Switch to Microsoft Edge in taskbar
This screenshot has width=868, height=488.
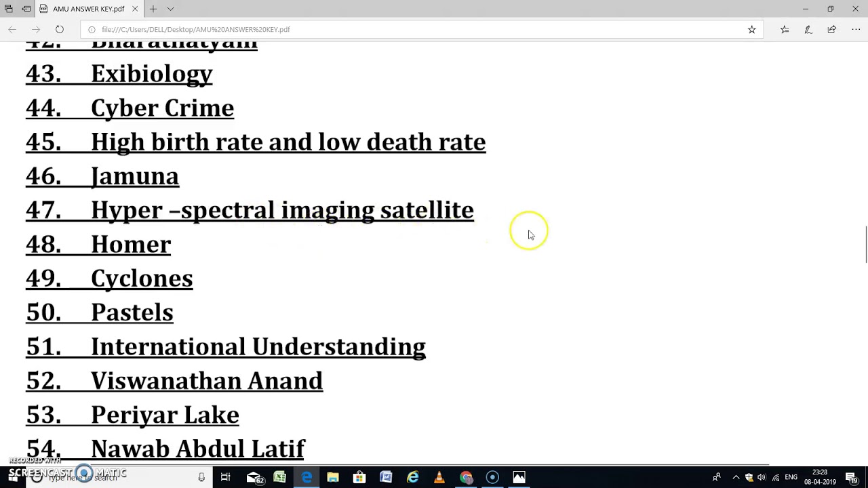pos(307,478)
